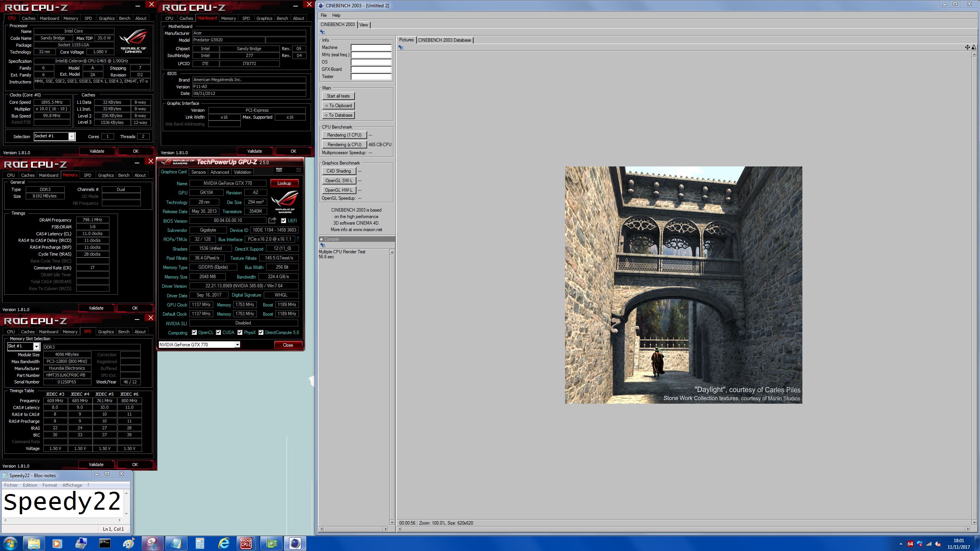Open the Windows Start menu
The height and width of the screenshot is (551, 980).
pyautogui.click(x=10, y=543)
